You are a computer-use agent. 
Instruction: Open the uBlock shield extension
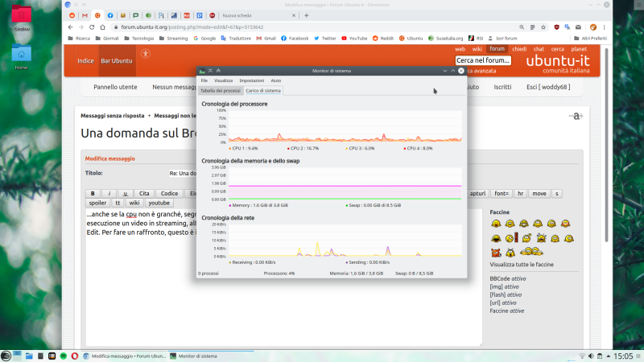pos(556,27)
